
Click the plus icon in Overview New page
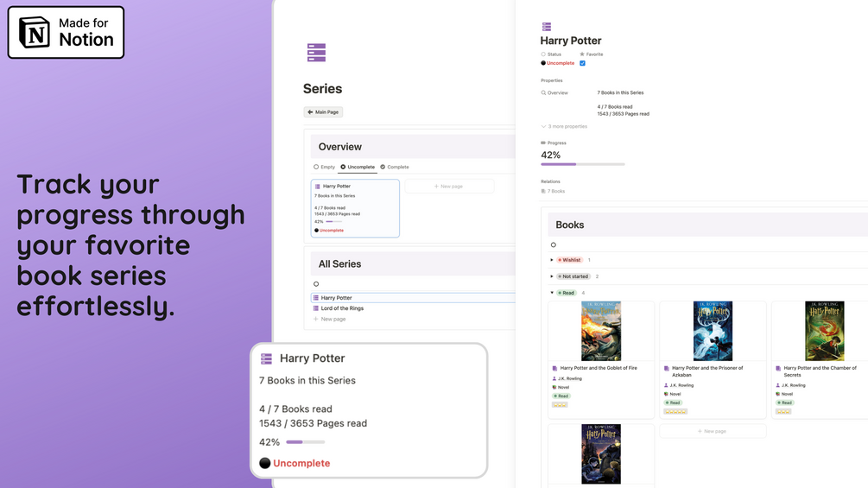click(x=436, y=187)
